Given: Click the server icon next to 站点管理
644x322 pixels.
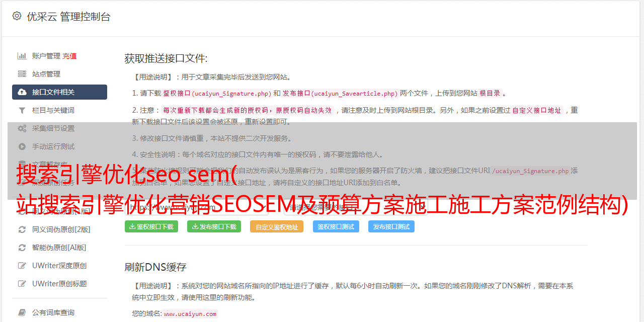Looking at the screenshot, I should pyautogui.click(x=22, y=74).
